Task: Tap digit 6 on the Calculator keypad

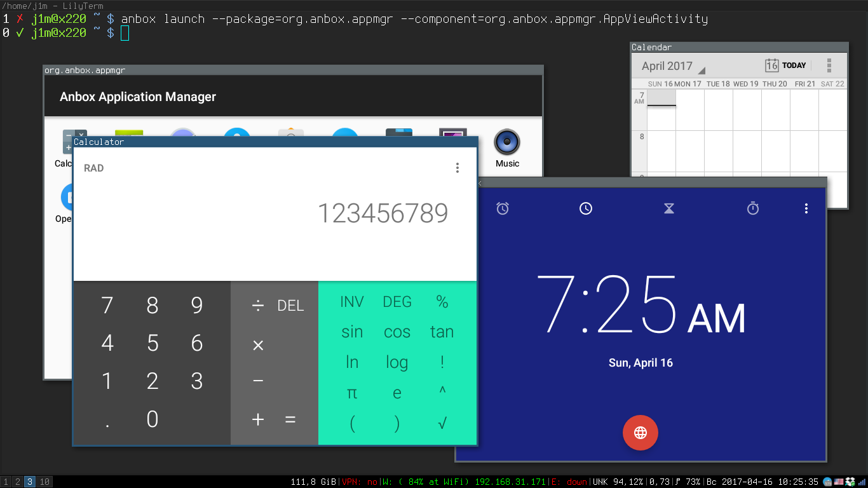Action: tap(197, 344)
